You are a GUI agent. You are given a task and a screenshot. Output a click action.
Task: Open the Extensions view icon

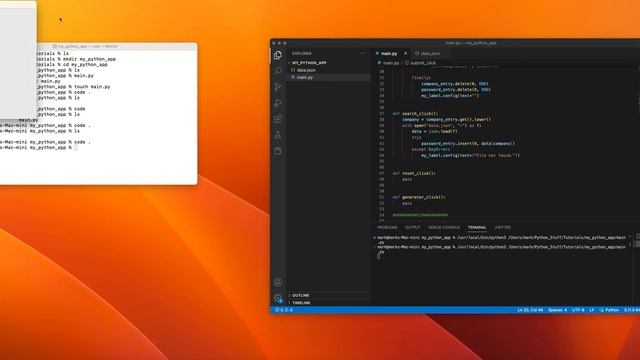point(278,119)
